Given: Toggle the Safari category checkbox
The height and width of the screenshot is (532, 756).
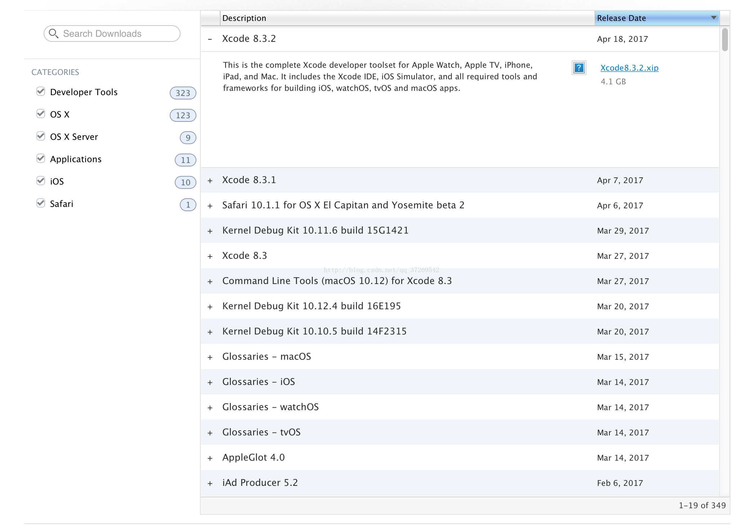Looking at the screenshot, I should pyautogui.click(x=41, y=203).
